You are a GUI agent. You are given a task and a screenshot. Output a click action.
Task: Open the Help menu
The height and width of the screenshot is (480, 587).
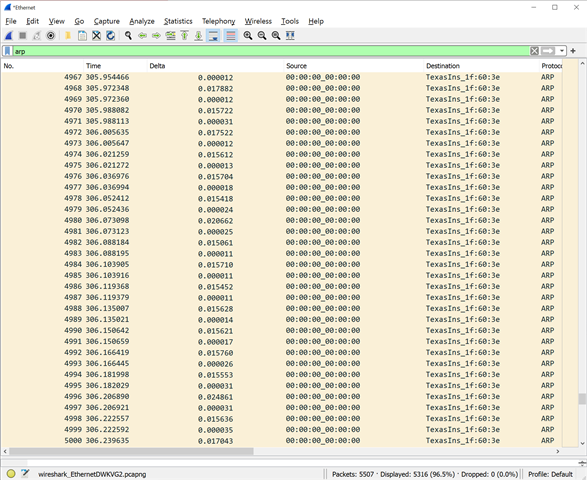coord(316,21)
